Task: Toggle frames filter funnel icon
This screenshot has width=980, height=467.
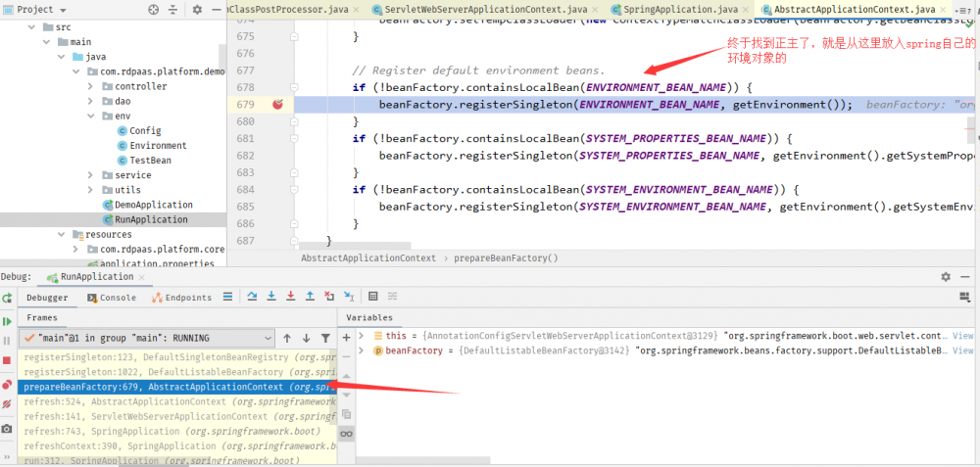Action: point(325,339)
